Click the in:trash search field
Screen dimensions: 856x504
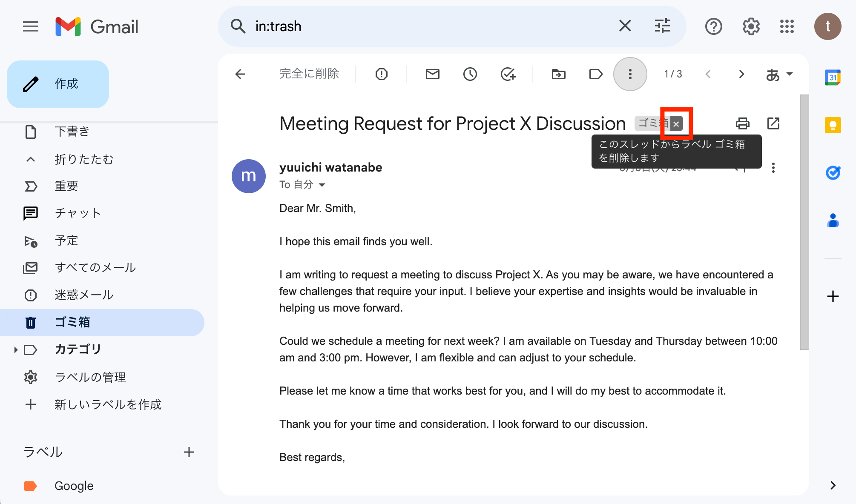click(x=430, y=26)
